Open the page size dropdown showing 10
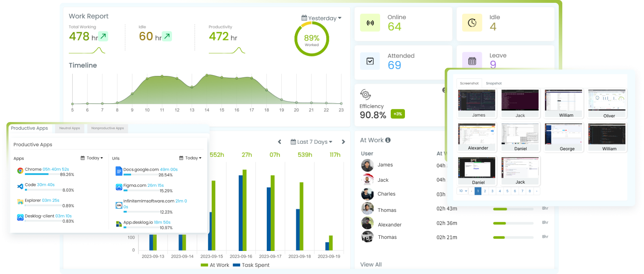This screenshot has width=644, height=274. tap(462, 191)
